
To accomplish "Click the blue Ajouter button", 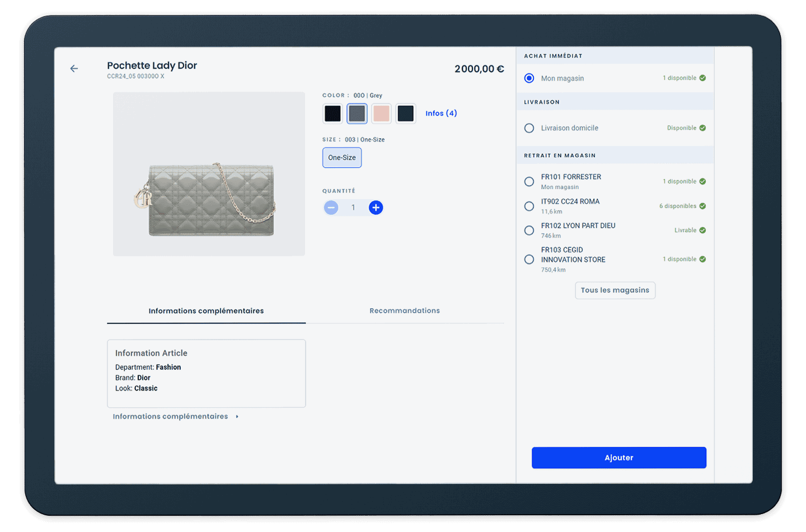I will click(618, 458).
